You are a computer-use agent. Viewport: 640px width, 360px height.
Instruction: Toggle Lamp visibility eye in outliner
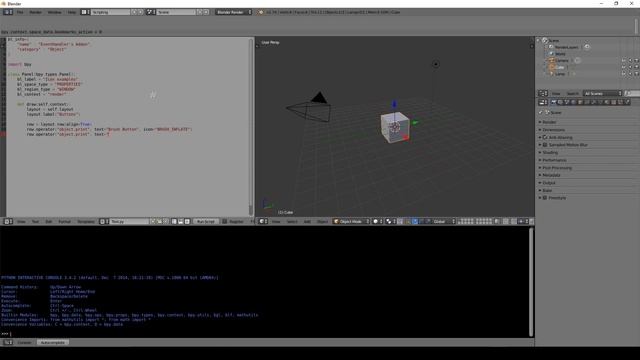click(624, 74)
